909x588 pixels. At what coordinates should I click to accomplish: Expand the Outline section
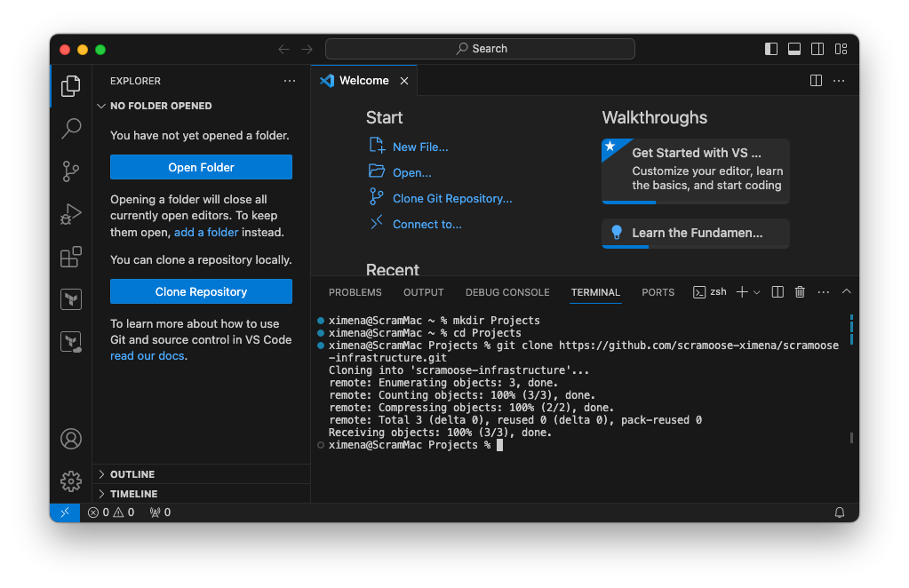tap(201, 474)
